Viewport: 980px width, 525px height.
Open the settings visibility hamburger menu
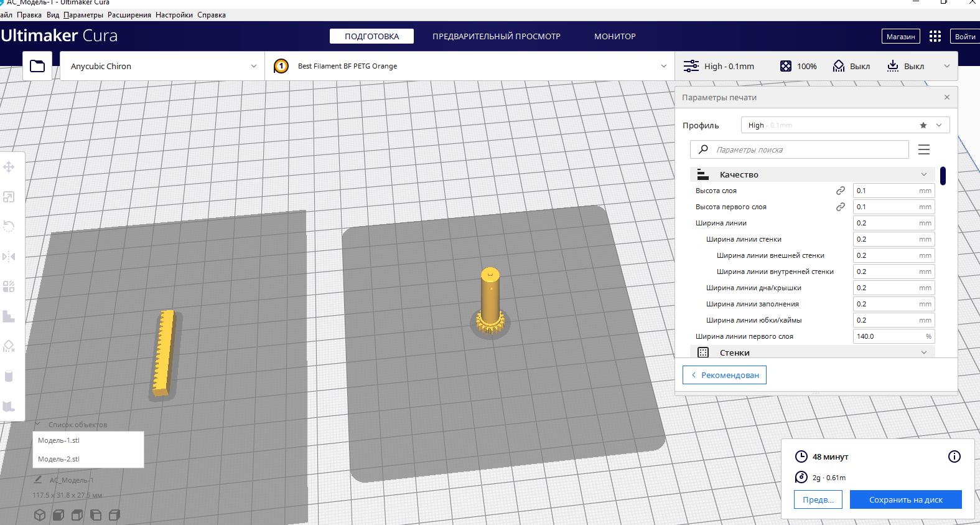pyautogui.click(x=924, y=149)
